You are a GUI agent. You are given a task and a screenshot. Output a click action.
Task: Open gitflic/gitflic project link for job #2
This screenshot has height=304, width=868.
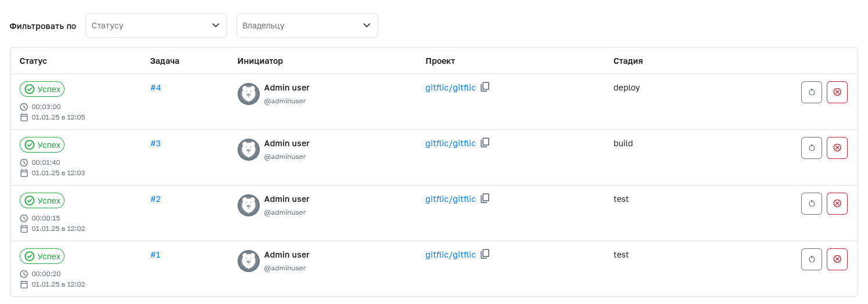[x=450, y=199]
